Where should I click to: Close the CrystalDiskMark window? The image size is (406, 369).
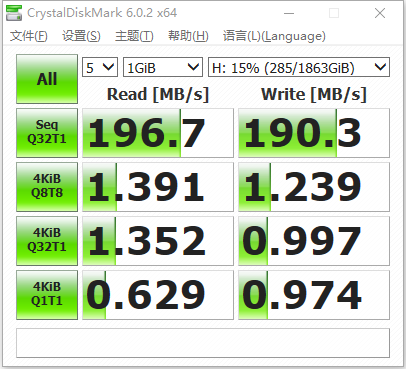point(380,13)
